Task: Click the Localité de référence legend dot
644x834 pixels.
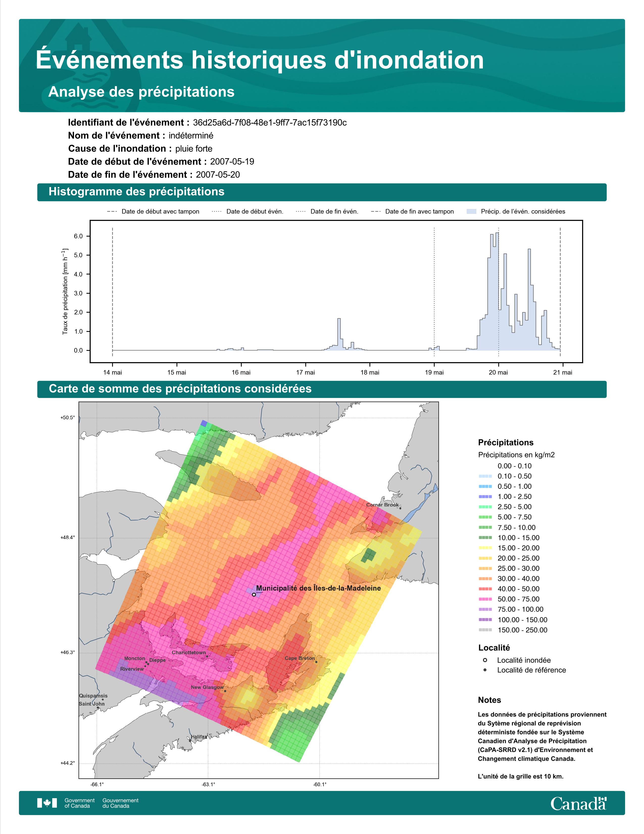Action: coord(485,670)
